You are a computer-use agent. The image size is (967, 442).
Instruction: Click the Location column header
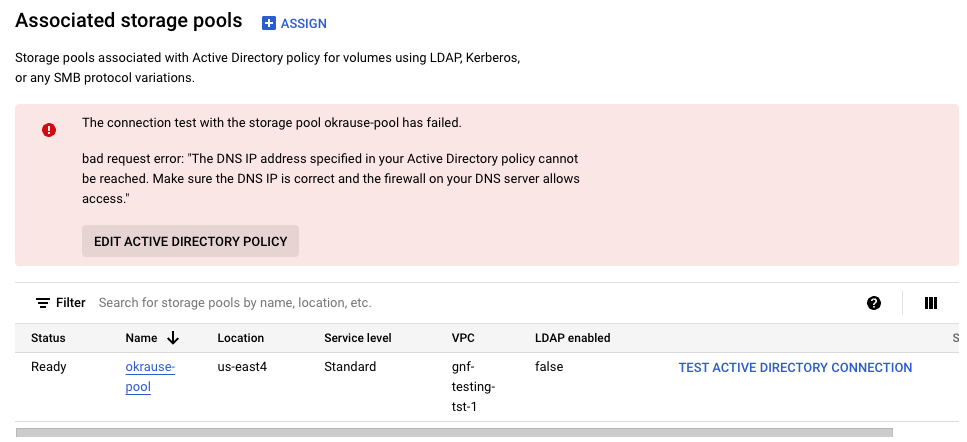tap(240, 338)
